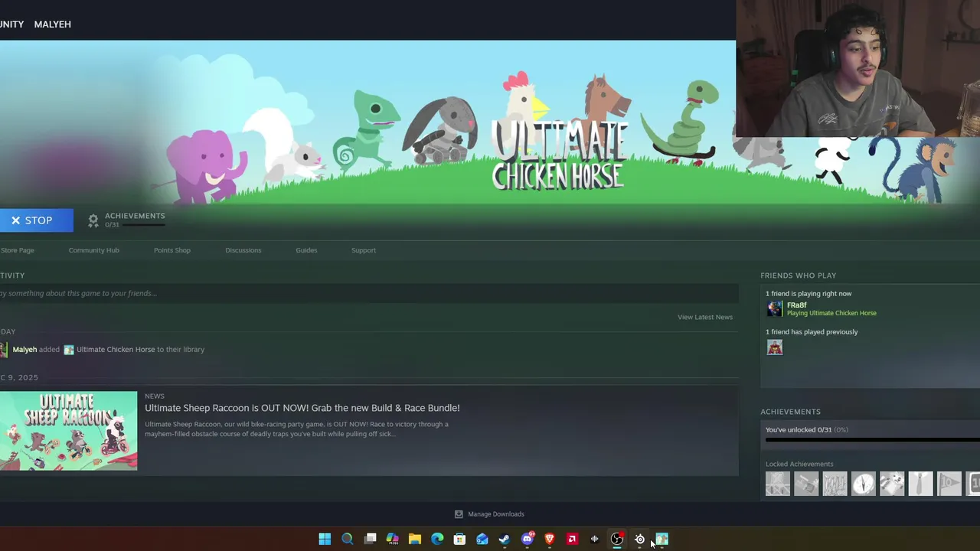Click 'ACHIEVEMENTS' section header on right
This screenshot has width=980, height=551.
(791, 412)
